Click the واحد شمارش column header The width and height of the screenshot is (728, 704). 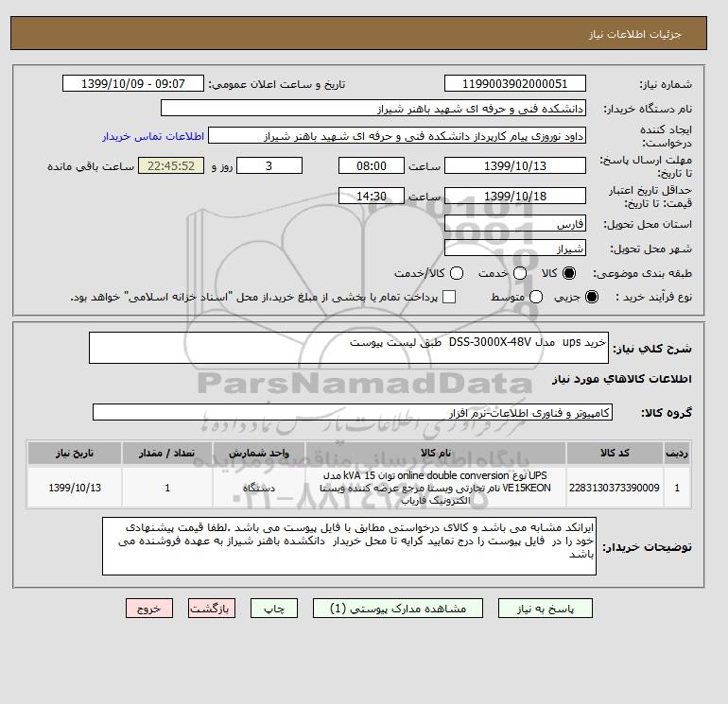click(259, 453)
